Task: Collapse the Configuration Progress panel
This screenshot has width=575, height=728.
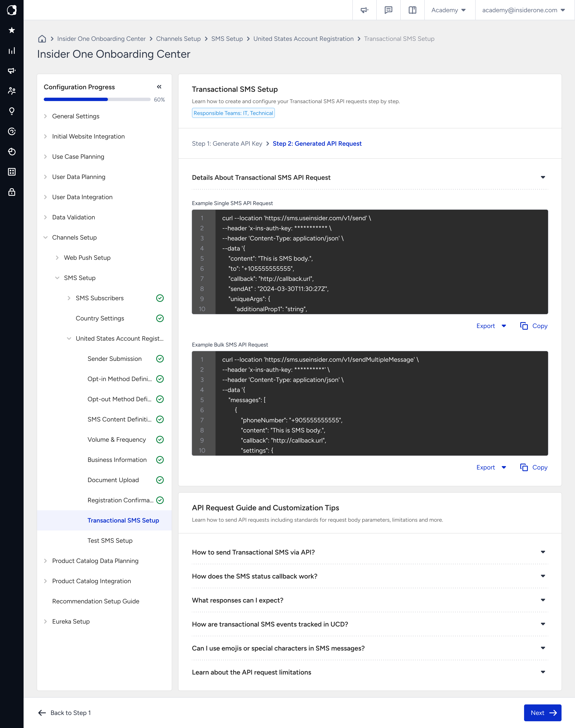Action: tap(159, 87)
